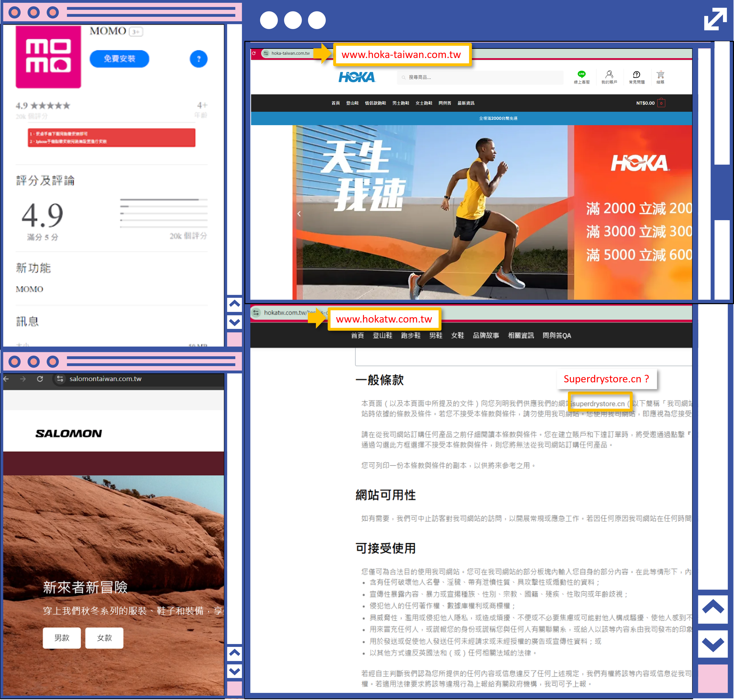This screenshot has height=700, width=734.
Task: Open the 情侶款跑鞋 menu item
Action: 375,103
